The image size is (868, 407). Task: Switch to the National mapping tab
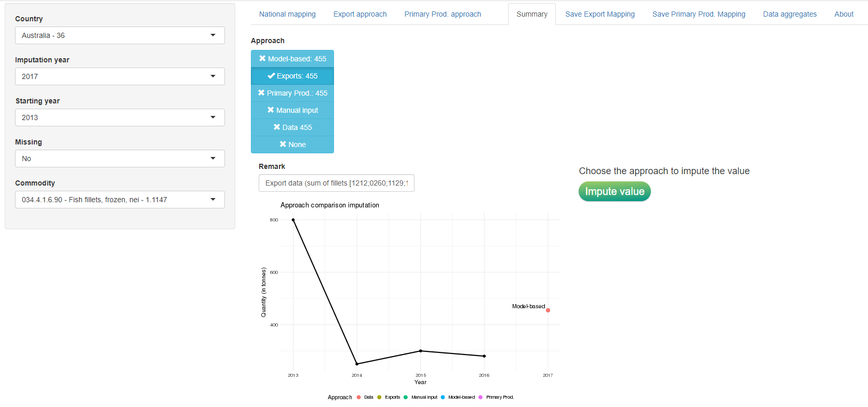click(x=287, y=14)
